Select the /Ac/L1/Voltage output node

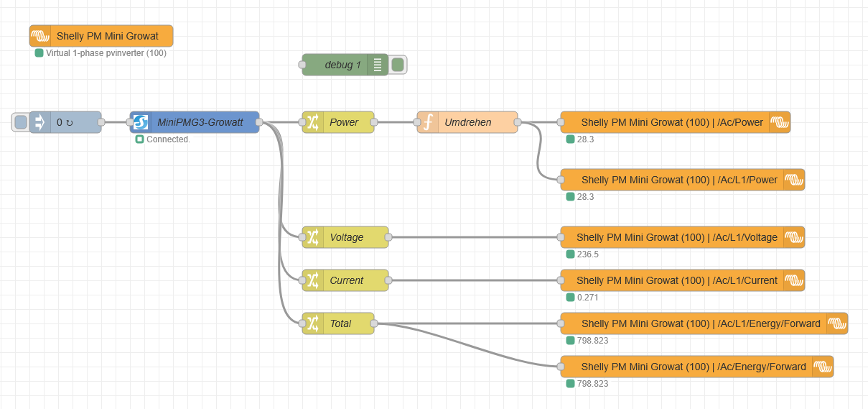click(x=675, y=237)
